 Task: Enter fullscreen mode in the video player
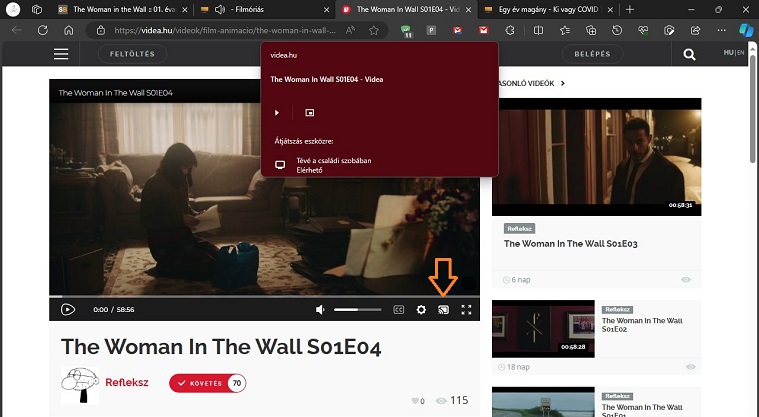click(x=466, y=310)
